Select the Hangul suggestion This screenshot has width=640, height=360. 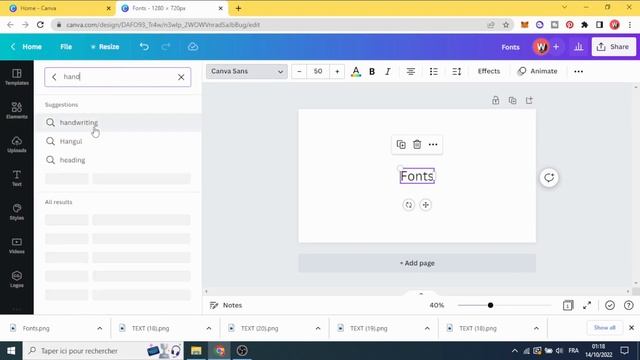point(118,141)
